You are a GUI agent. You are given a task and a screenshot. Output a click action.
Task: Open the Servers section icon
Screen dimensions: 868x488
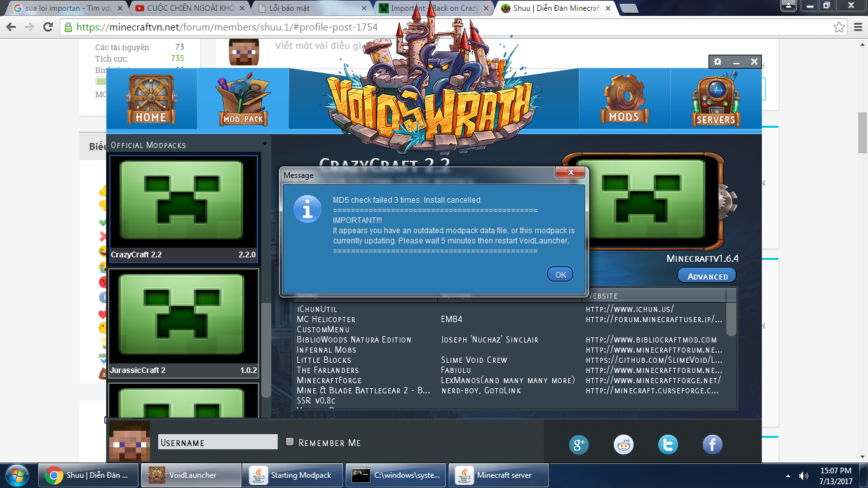[x=715, y=100]
